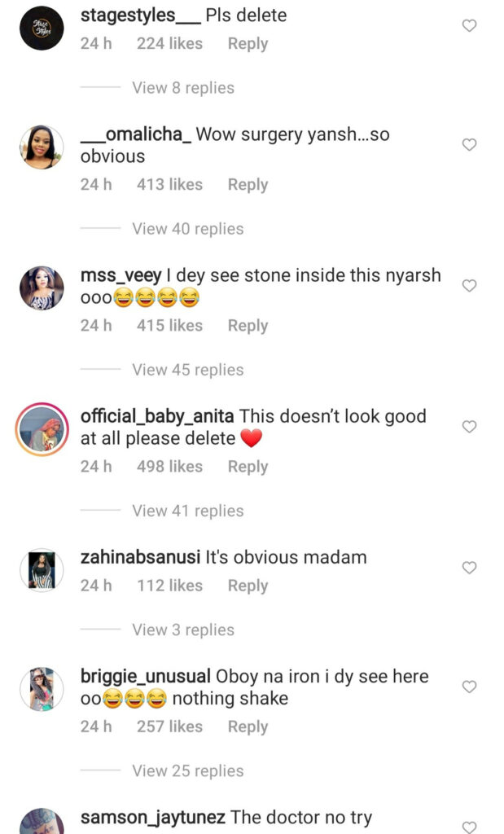Like the stagestyles___ comment with heart icon
The width and height of the screenshot is (504, 834).
click(x=469, y=25)
